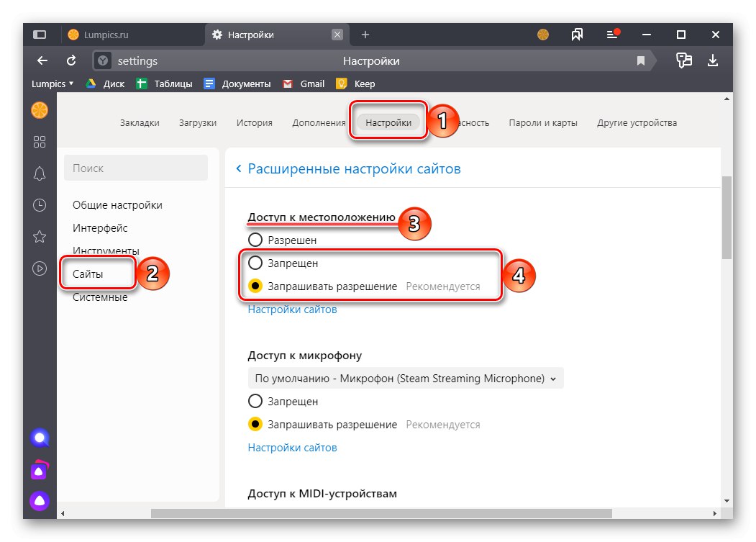Open browsing history via the sidebar clock icon
Viewport: 756px width, 542px height.
point(40,204)
